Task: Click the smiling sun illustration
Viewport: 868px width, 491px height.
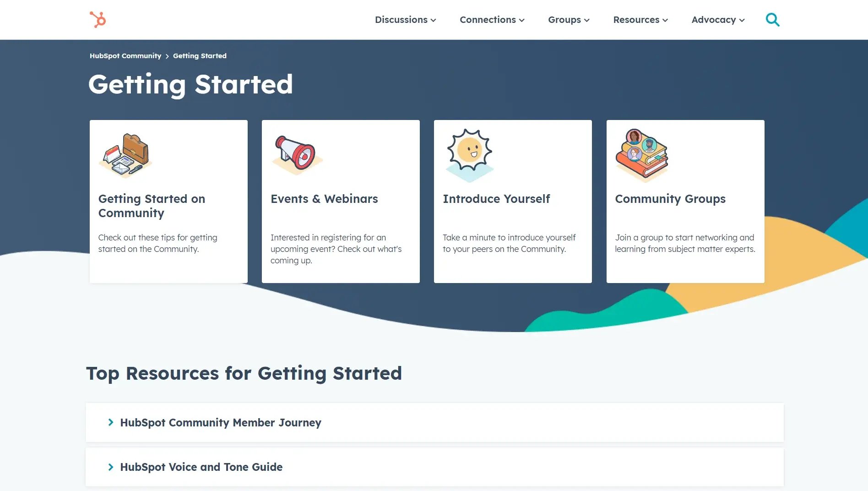Action: pos(469,155)
